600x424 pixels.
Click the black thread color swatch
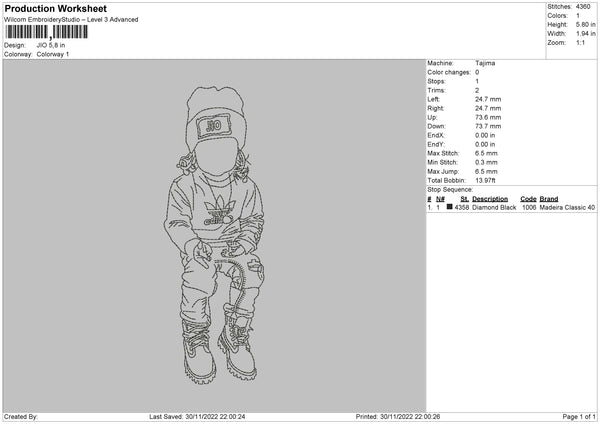(x=450, y=207)
